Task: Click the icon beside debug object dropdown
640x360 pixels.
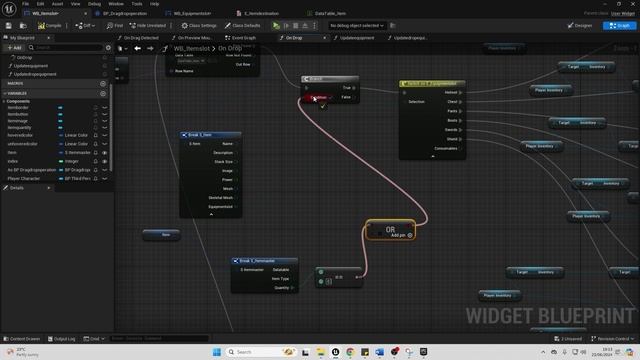Action: [393, 26]
